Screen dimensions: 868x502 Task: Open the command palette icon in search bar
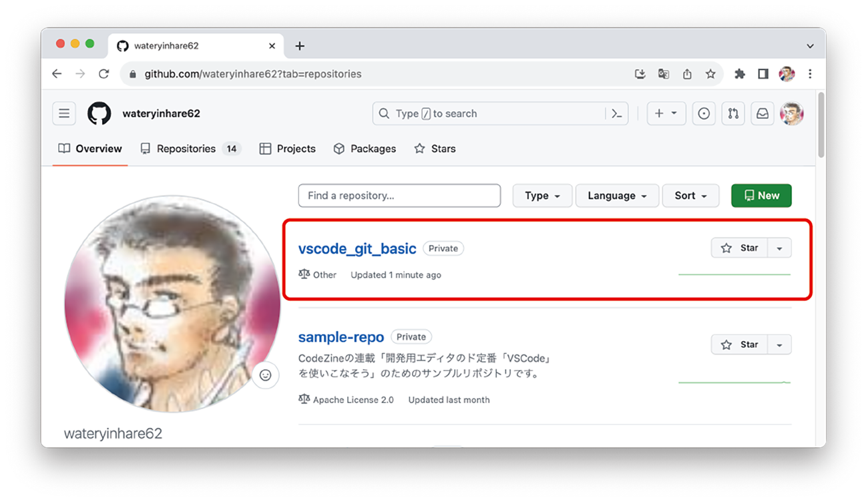point(616,113)
